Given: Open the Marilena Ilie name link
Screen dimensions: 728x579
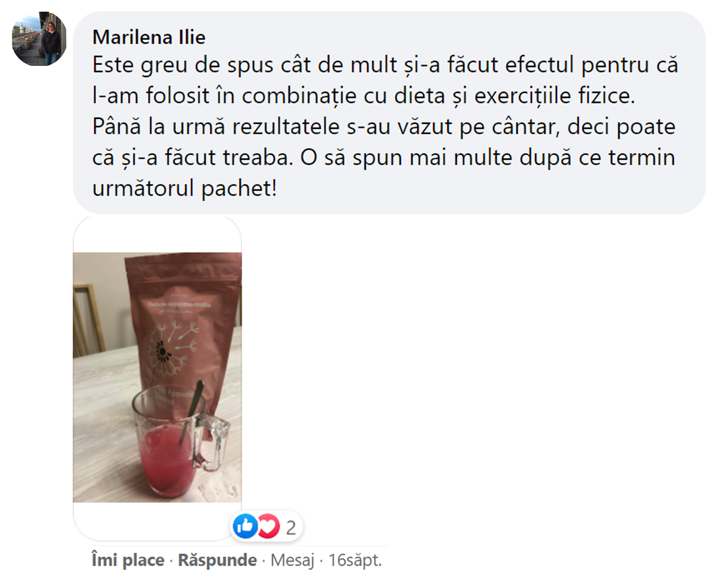Looking at the screenshot, I should [x=149, y=37].
